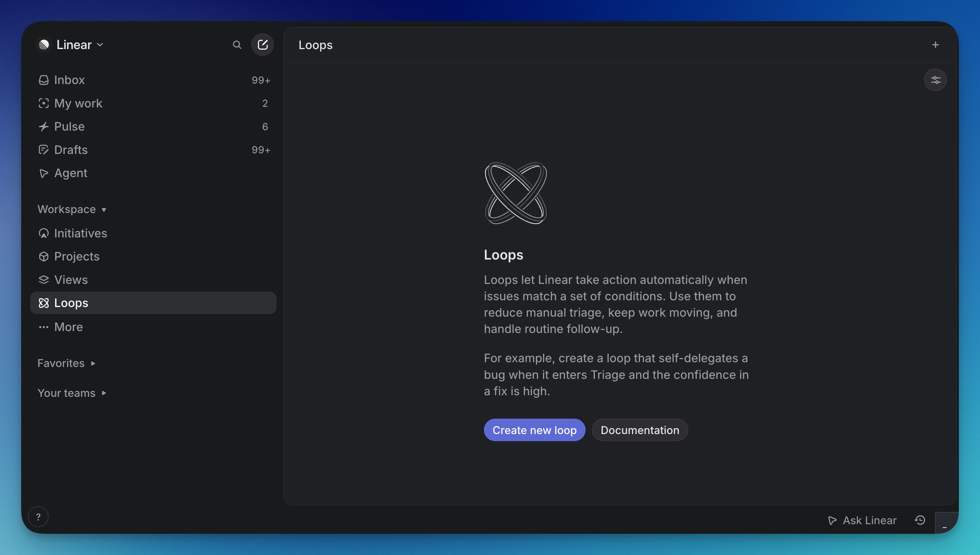This screenshot has width=980, height=555.
Task: Open Drafts
Action: coord(153,150)
